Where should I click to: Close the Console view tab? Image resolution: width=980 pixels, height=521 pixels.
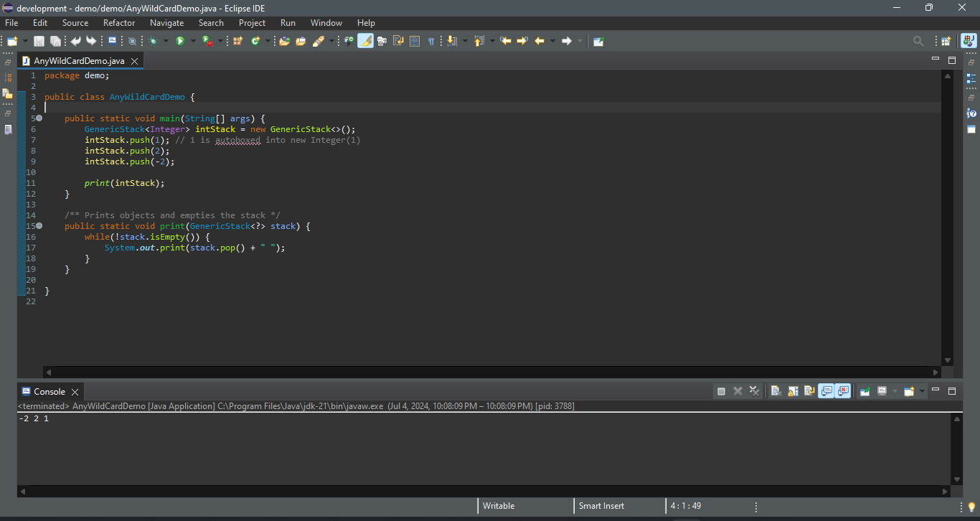click(x=75, y=393)
